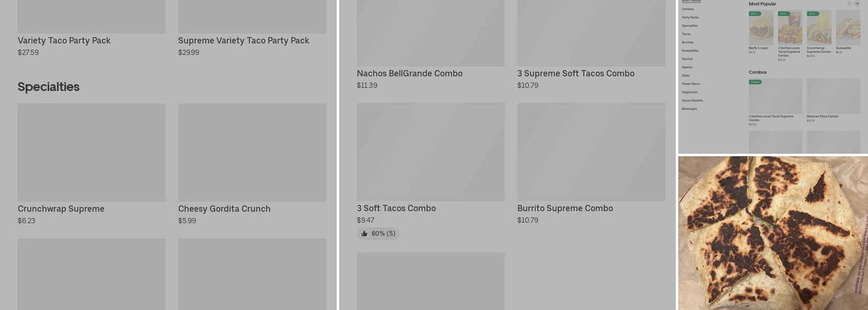Open Quesadillas category from the sidebar
The width and height of the screenshot is (868, 310).
click(x=690, y=51)
